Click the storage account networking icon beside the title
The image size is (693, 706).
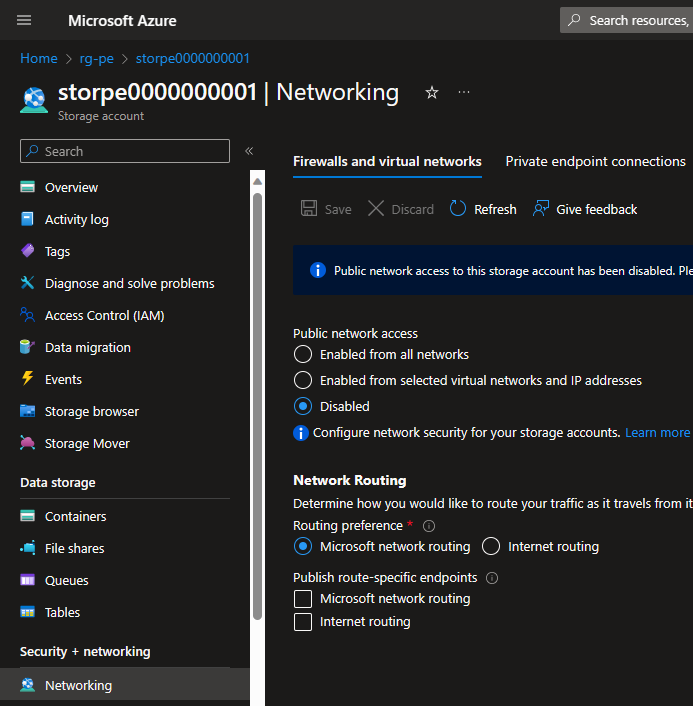[34, 100]
